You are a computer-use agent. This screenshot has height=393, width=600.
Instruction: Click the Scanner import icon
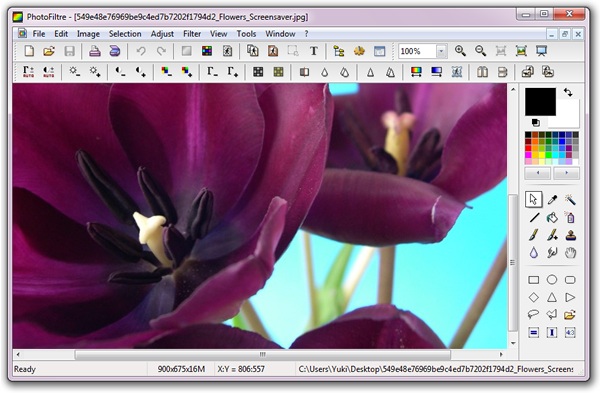[115, 51]
